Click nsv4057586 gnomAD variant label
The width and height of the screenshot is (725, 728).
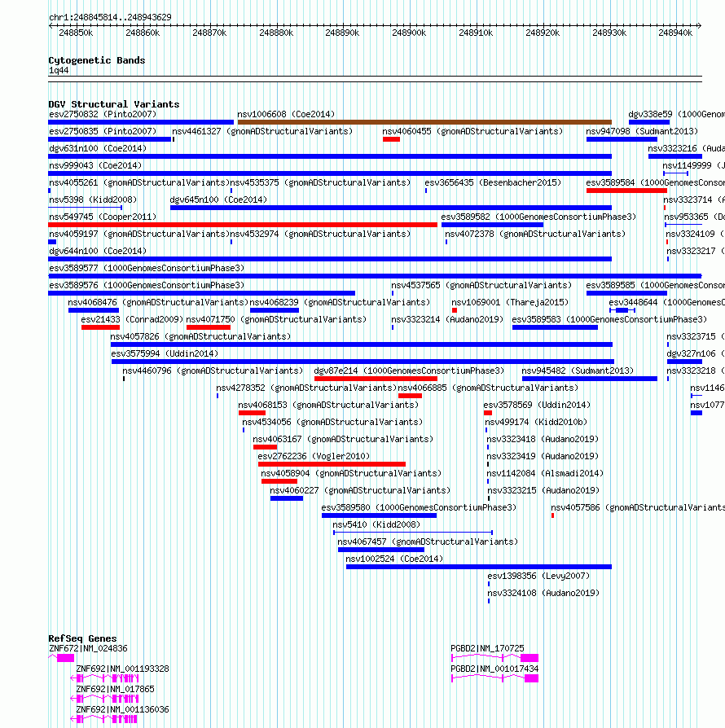(x=638, y=508)
